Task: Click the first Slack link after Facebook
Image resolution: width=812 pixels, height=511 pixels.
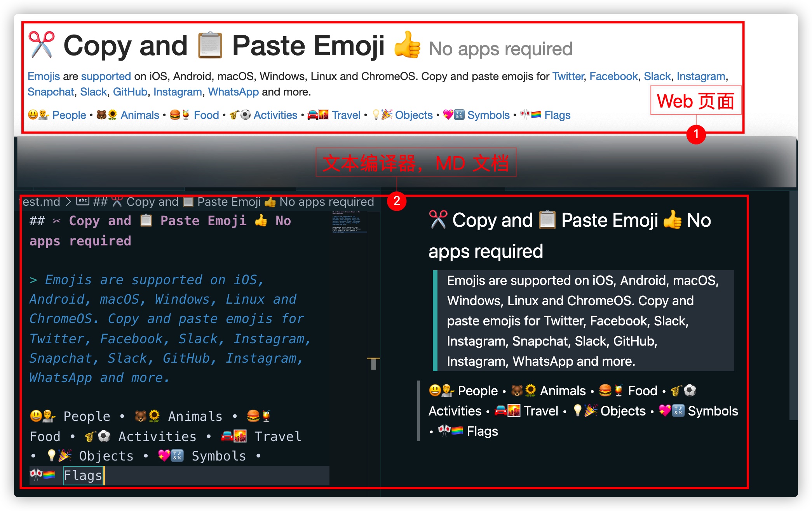Action: pyautogui.click(x=657, y=76)
